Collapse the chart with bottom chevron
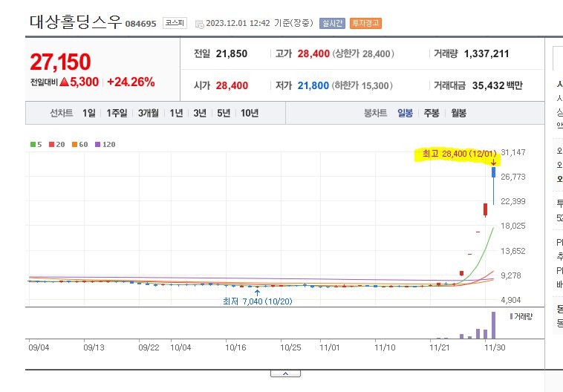563x392 pixels. [x=285, y=373]
